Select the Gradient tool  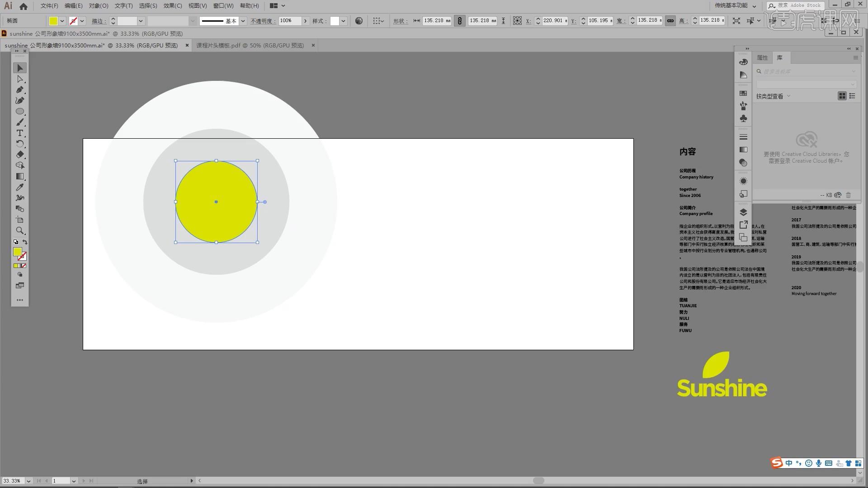(20, 177)
